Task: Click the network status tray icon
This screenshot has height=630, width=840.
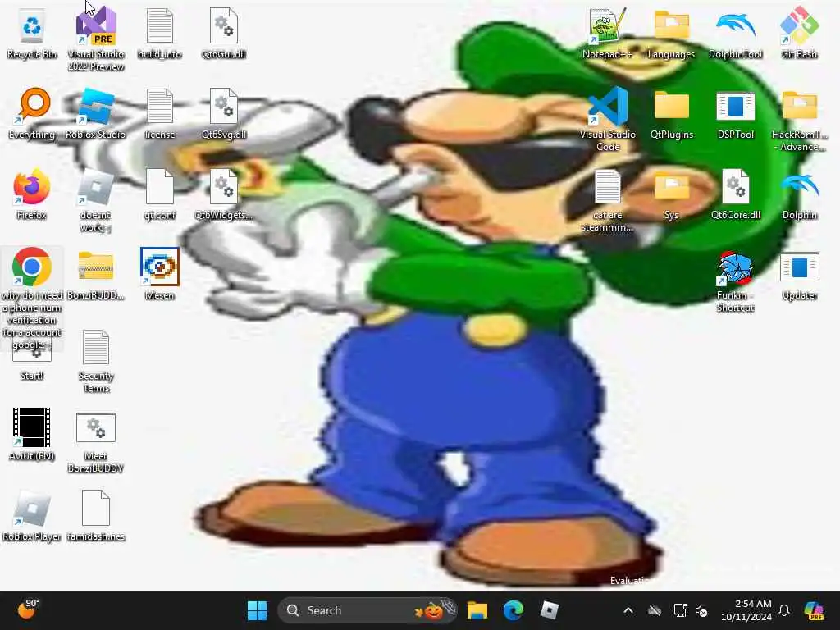Action: coord(680,610)
